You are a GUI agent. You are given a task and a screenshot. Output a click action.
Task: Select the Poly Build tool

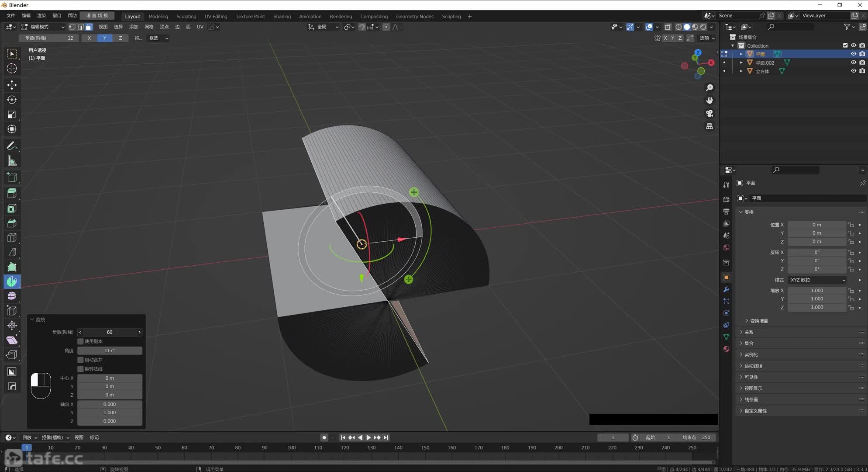(x=12, y=267)
